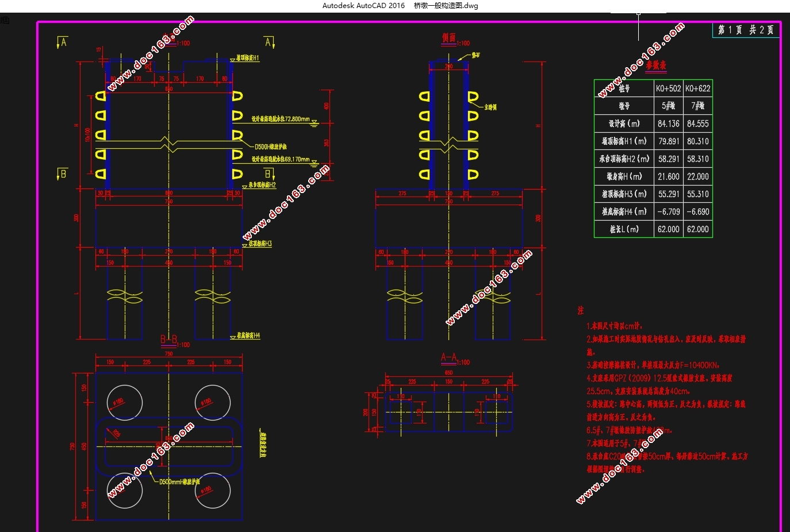Click the AutoCAD 2016 title bar text
The height and width of the screenshot is (532, 790).
click(x=363, y=6)
